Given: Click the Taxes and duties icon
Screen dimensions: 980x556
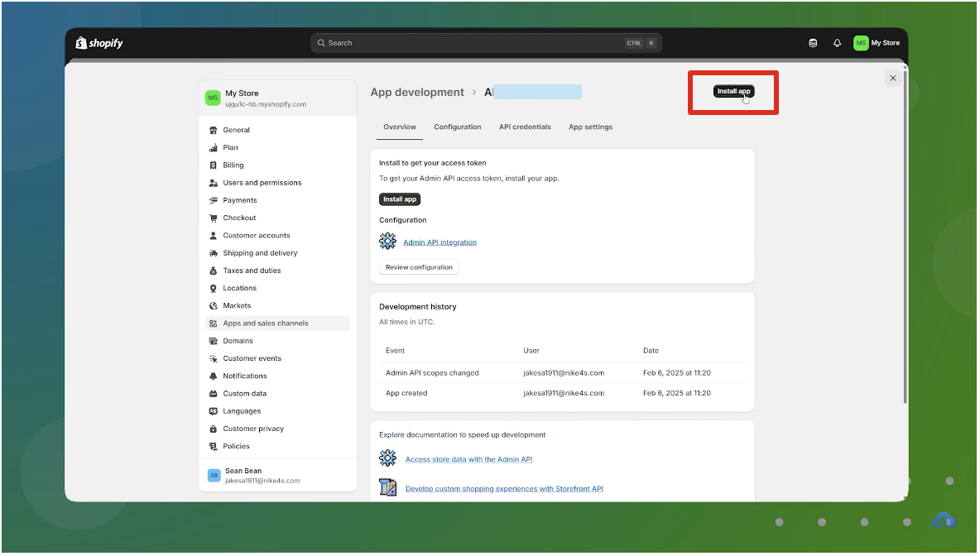Looking at the screenshot, I should (x=213, y=271).
